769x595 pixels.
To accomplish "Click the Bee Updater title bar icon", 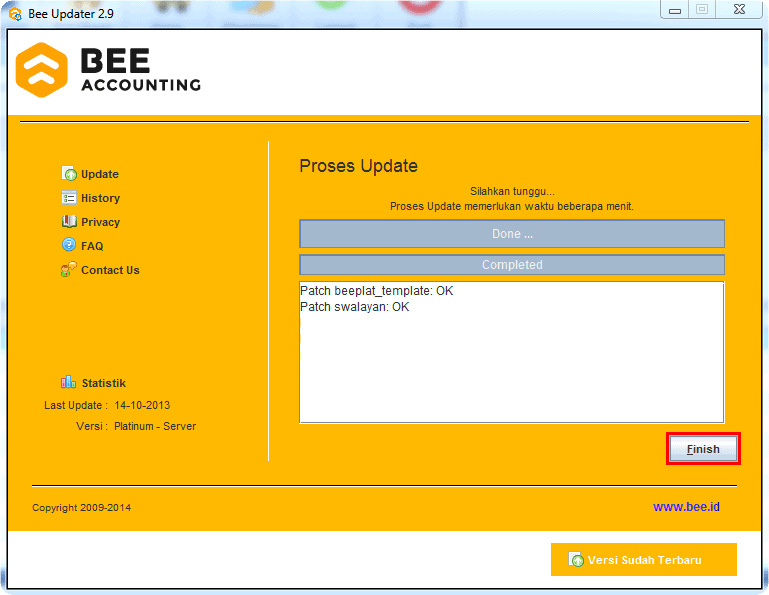I will [15, 14].
